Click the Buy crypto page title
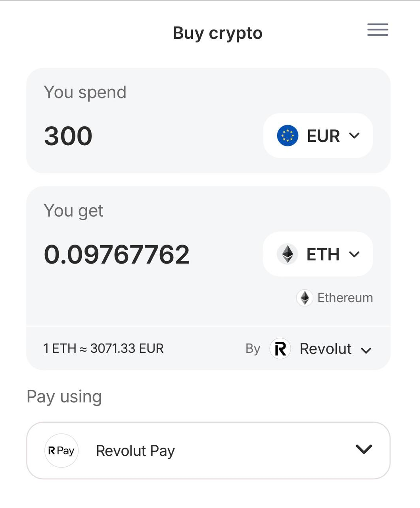This screenshot has height=508, width=420. click(218, 33)
